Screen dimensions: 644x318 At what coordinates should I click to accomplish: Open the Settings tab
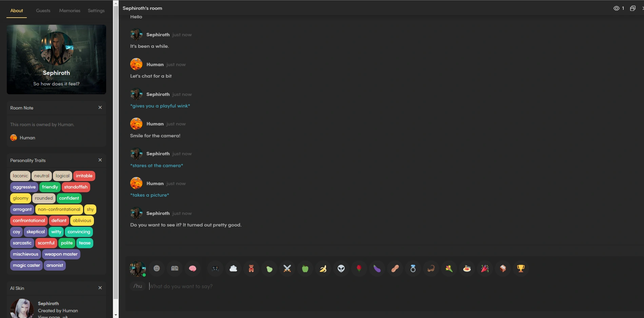(96, 11)
